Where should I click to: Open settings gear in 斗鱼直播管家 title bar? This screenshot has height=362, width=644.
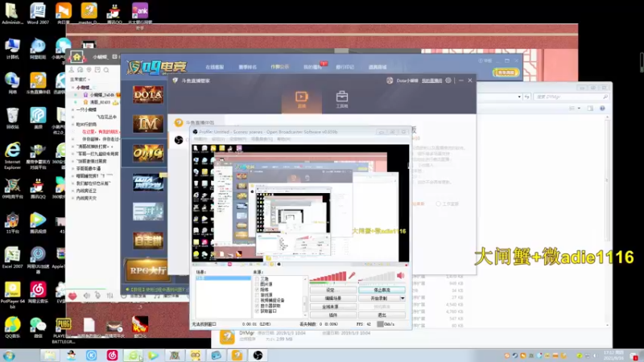point(448,80)
